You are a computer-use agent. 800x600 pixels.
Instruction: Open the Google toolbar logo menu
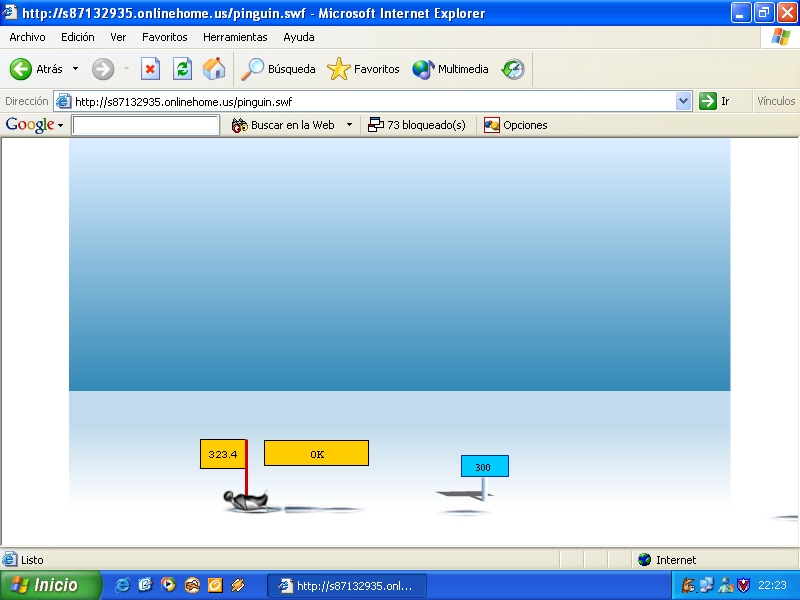34,125
